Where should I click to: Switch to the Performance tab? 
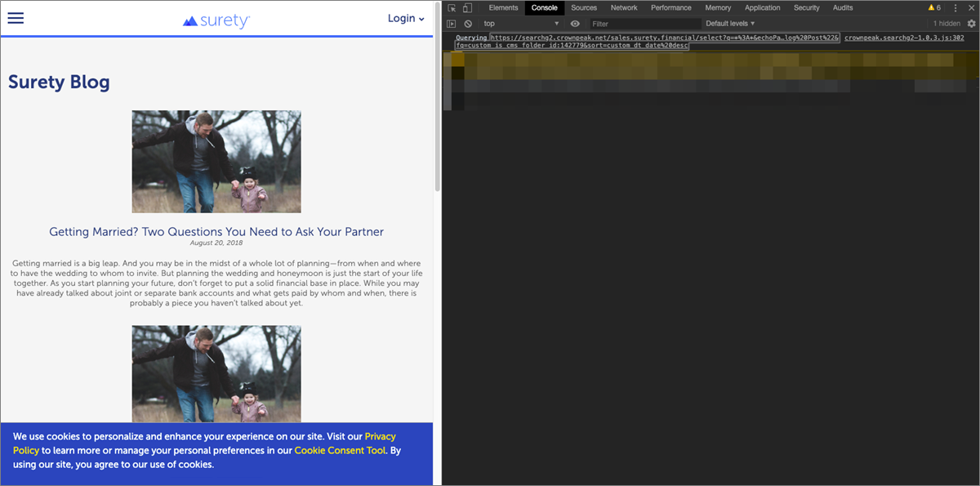tap(671, 7)
